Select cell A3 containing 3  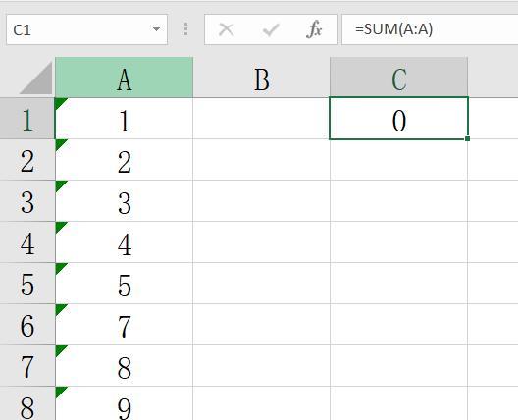coord(124,201)
